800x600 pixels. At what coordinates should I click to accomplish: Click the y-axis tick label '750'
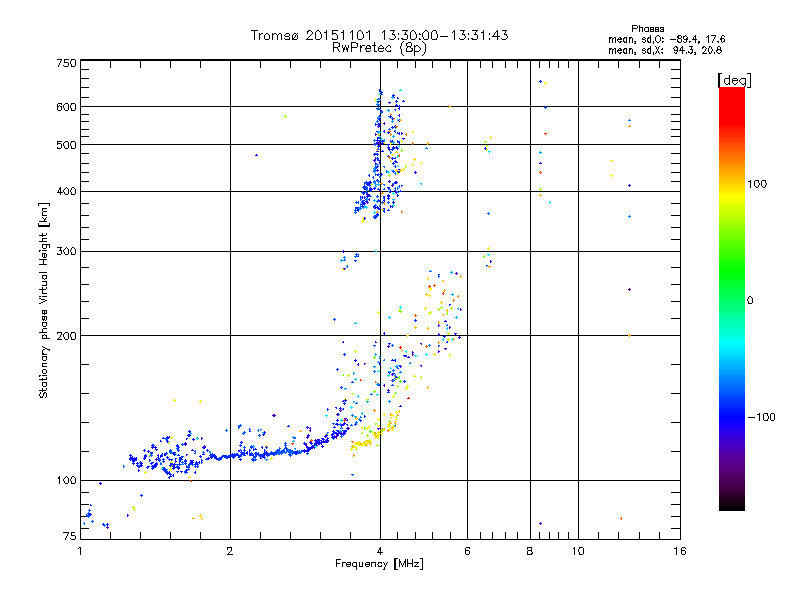coord(66,63)
